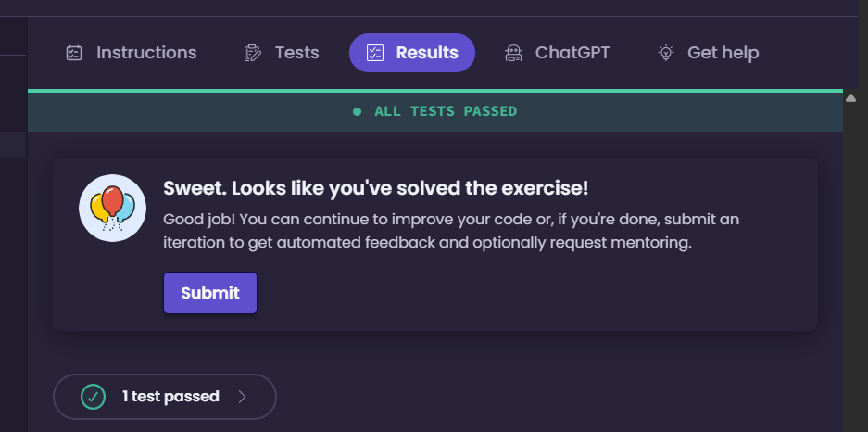The height and width of the screenshot is (432, 868).
Task: Submit the solved exercise iteration
Action: click(x=210, y=293)
